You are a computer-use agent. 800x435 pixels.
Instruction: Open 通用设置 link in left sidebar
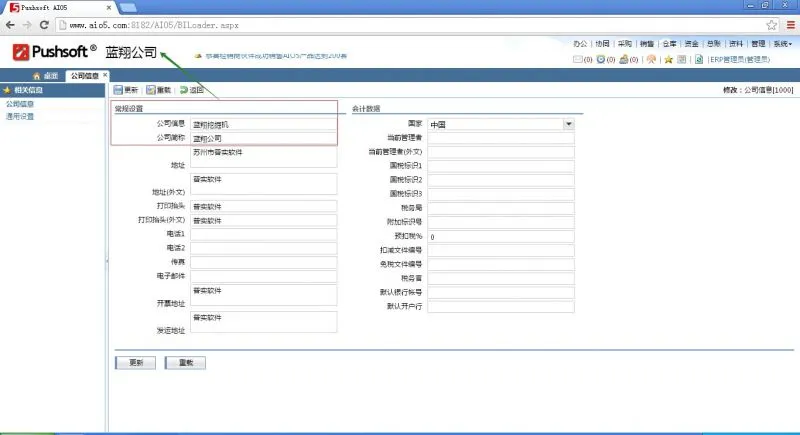point(20,116)
